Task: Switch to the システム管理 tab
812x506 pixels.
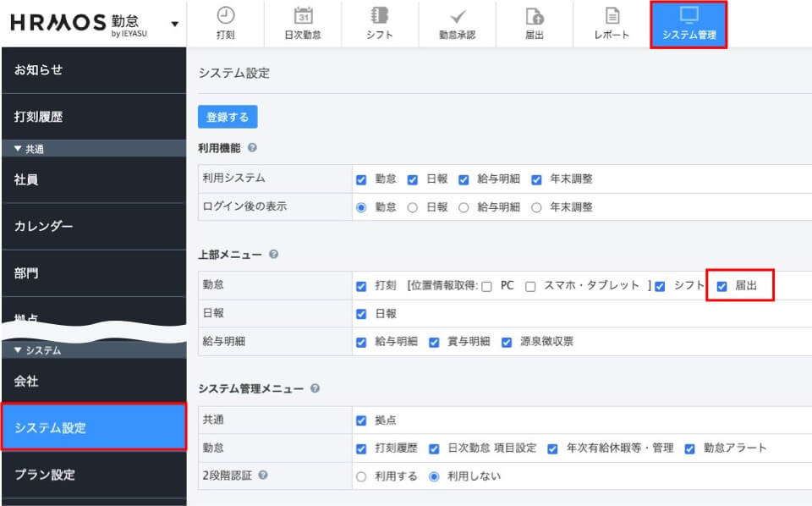Action: click(689, 25)
